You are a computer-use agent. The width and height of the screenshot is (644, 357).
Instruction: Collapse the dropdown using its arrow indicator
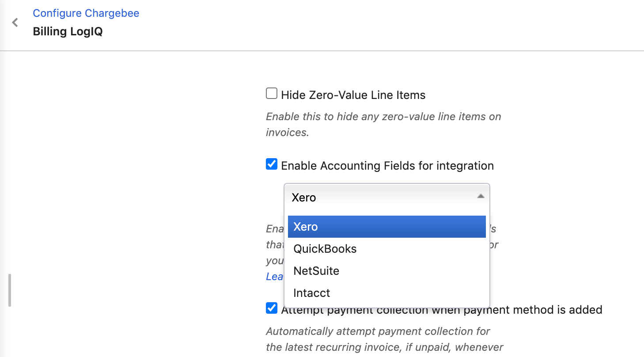click(481, 197)
